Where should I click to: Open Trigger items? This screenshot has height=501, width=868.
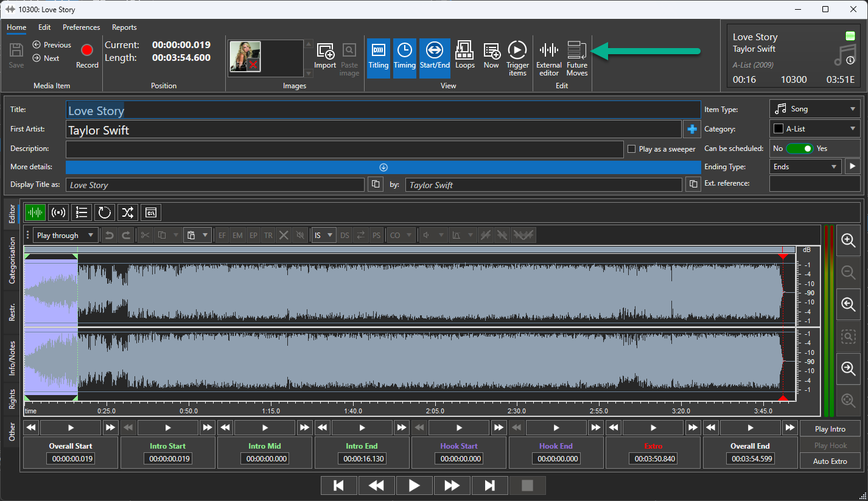[517, 59]
